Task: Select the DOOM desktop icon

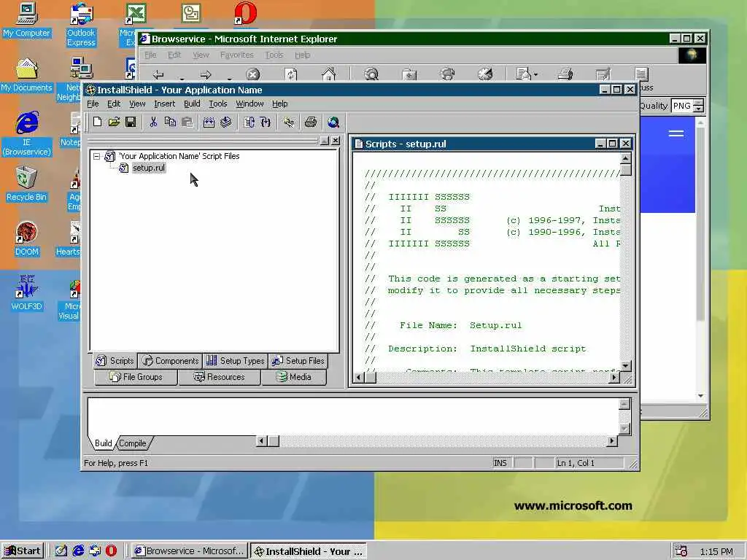Action: coord(26,238)
